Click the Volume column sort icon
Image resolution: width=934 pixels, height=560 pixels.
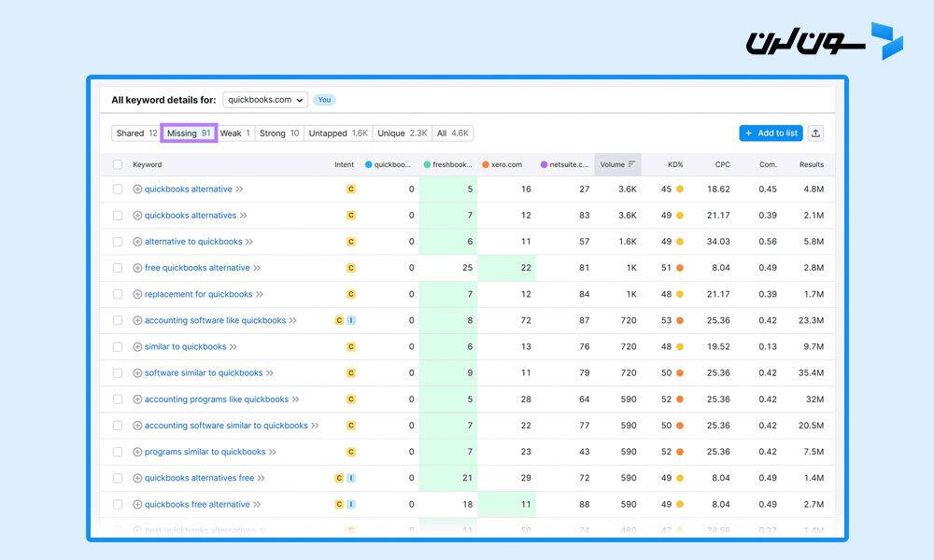(631, 164)
